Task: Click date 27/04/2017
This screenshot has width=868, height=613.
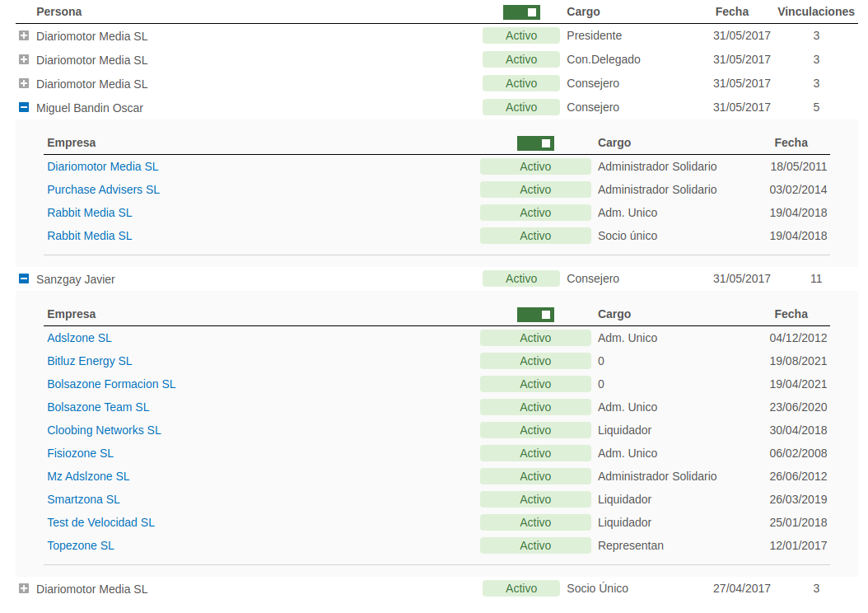Action: click(742, 588)
